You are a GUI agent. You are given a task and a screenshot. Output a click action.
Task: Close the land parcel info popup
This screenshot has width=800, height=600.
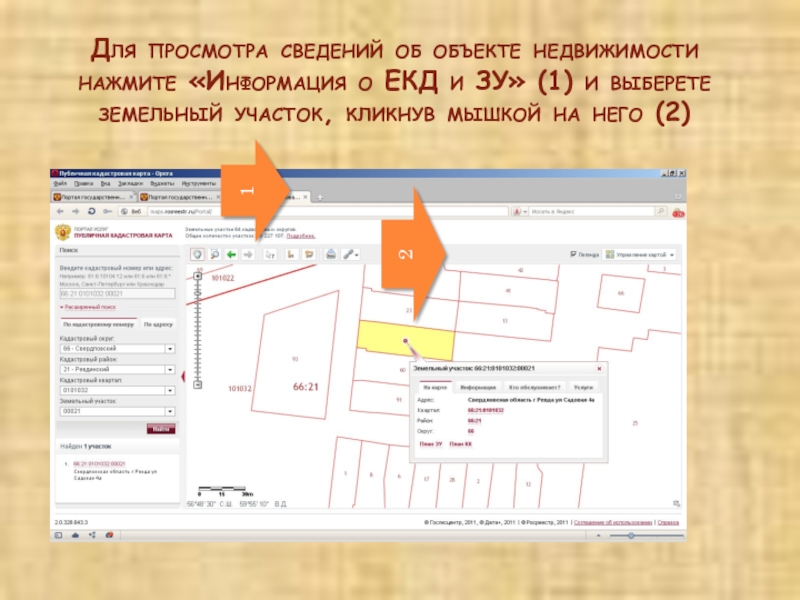click(x=599, y=368)
